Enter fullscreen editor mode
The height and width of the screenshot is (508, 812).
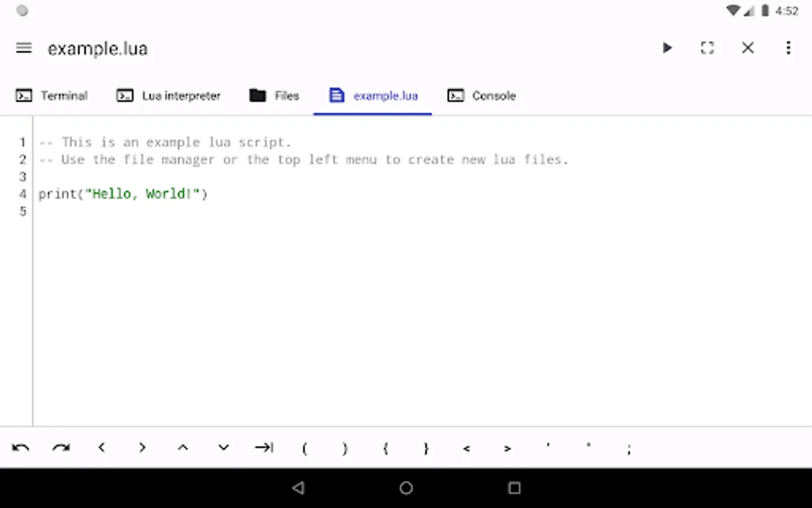[707, 48]
